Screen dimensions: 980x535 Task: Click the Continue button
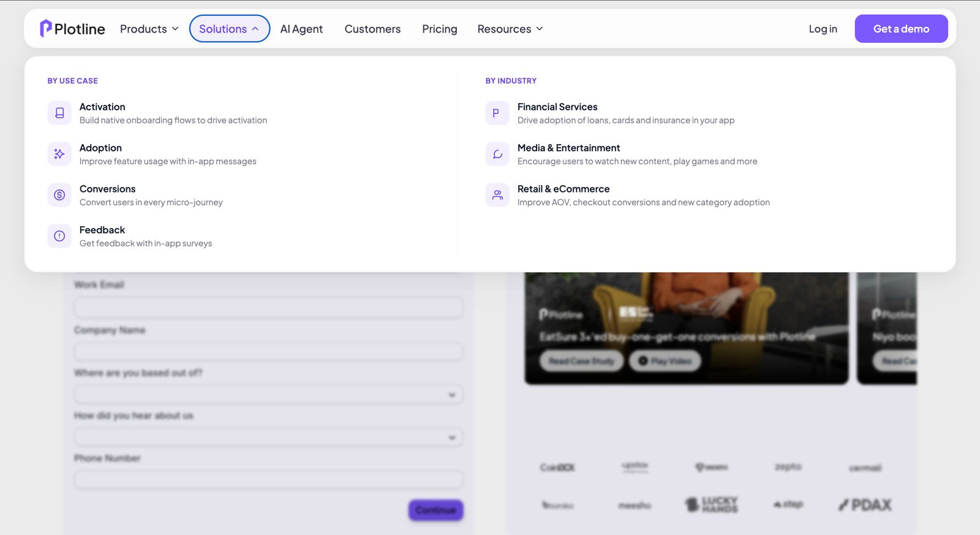[436, 510]
